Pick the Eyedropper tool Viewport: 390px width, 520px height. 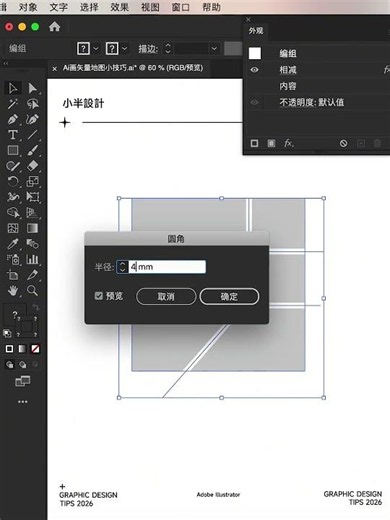pyautogui.click(x=13, y=244)
